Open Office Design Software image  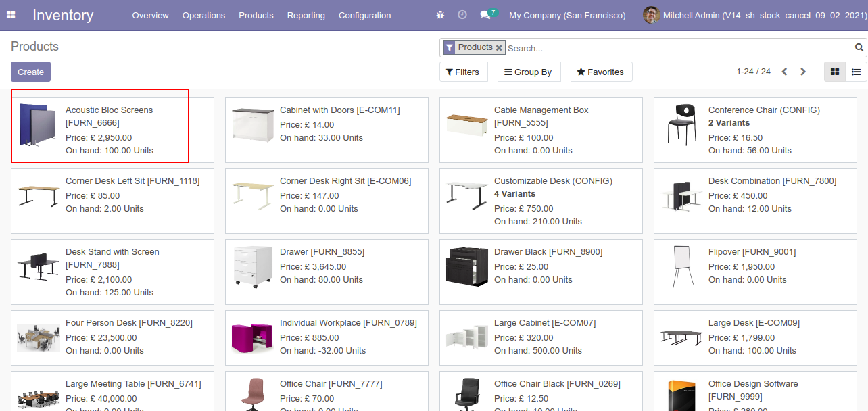pos(681,395)
